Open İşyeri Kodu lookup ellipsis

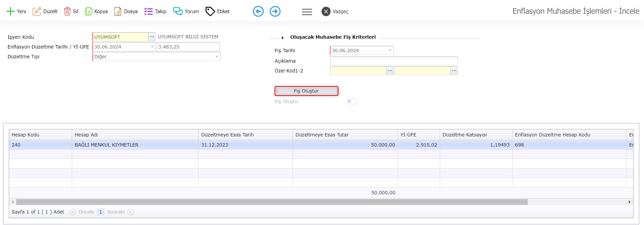152,37
